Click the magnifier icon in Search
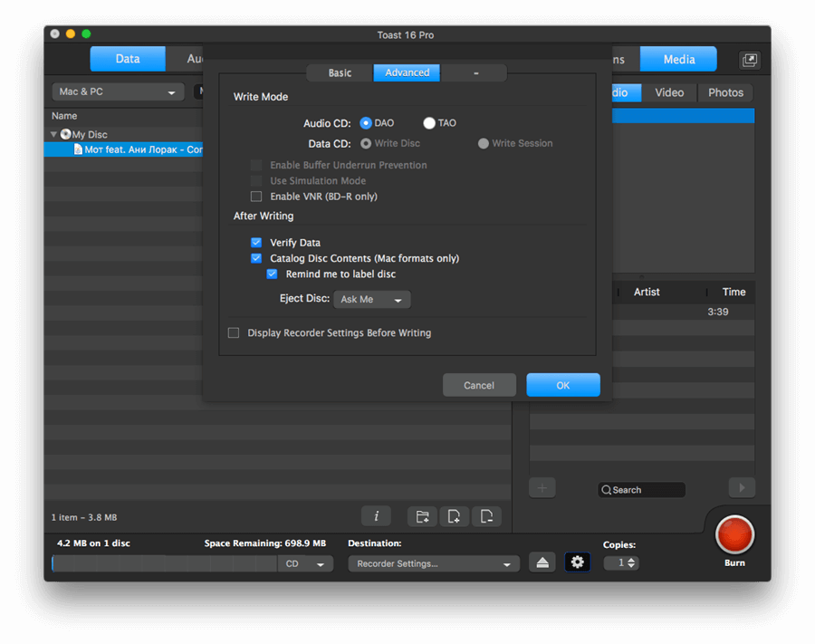The height and width of the screenshot is (644, 815). click(x=606, y=490)
